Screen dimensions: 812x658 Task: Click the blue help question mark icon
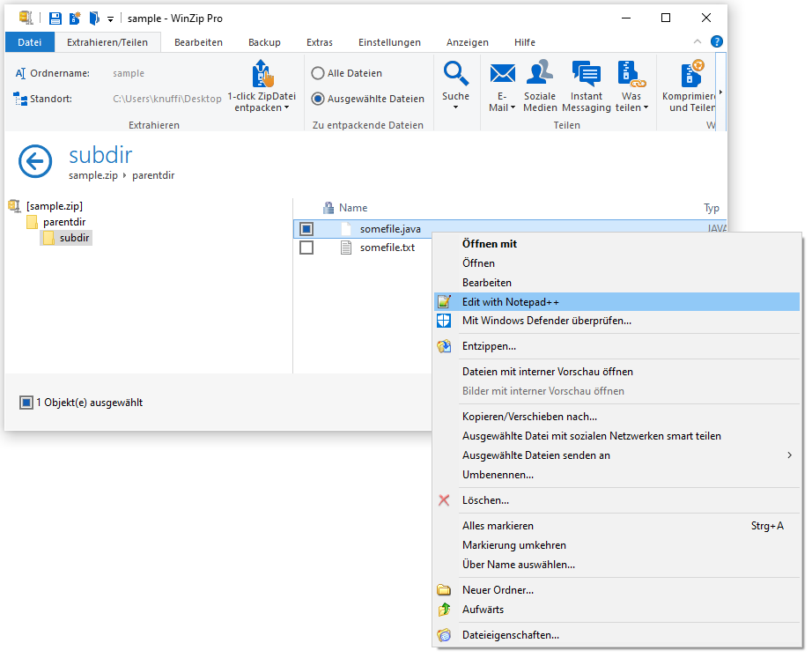pos(717,41)
